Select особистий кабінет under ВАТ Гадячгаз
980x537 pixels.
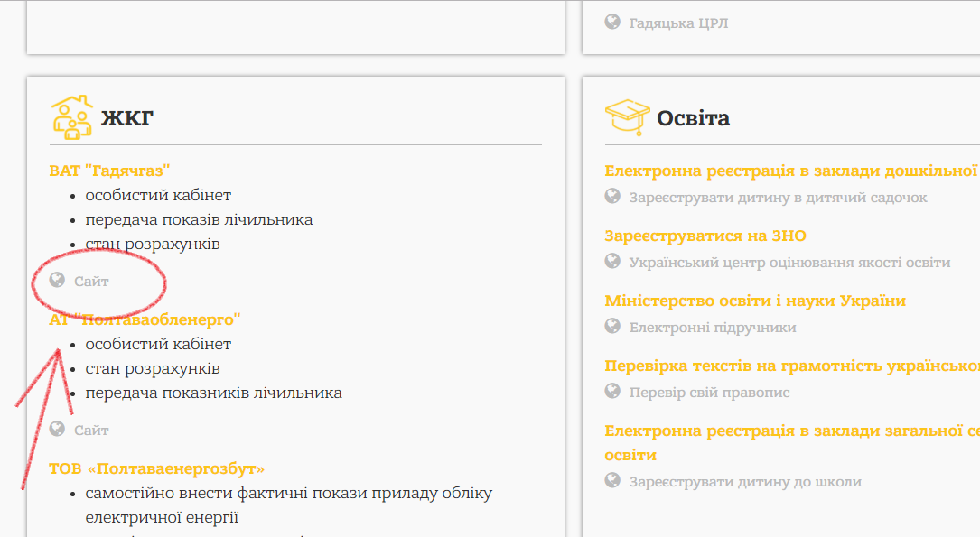click(x=158, y=196)
